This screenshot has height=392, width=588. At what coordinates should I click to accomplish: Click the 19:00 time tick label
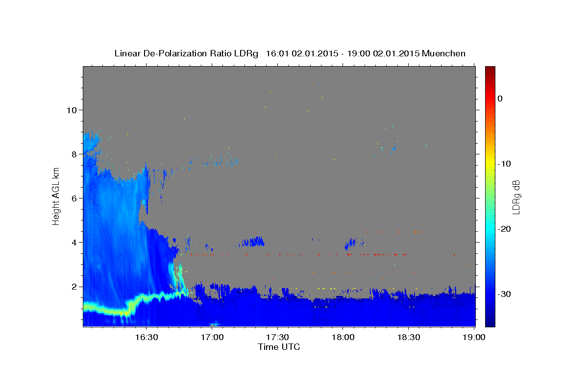click(x=473, y=338)
